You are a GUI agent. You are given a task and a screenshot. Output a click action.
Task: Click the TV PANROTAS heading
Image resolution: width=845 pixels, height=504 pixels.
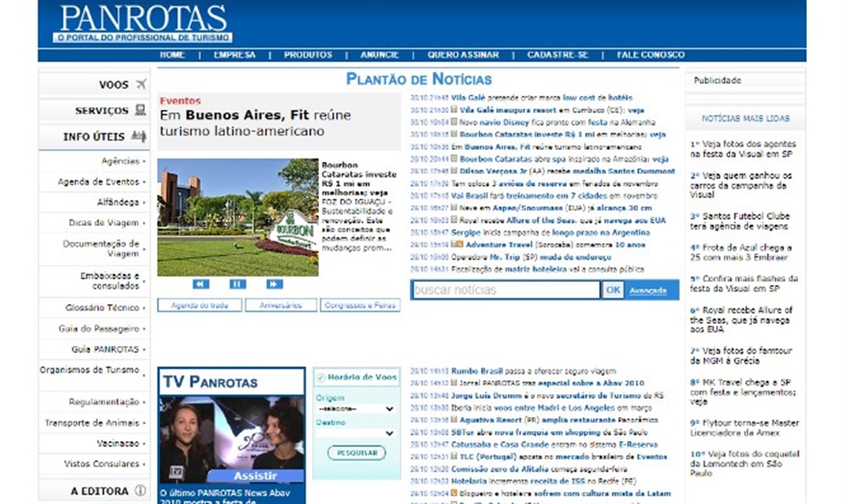coord(210,382)
